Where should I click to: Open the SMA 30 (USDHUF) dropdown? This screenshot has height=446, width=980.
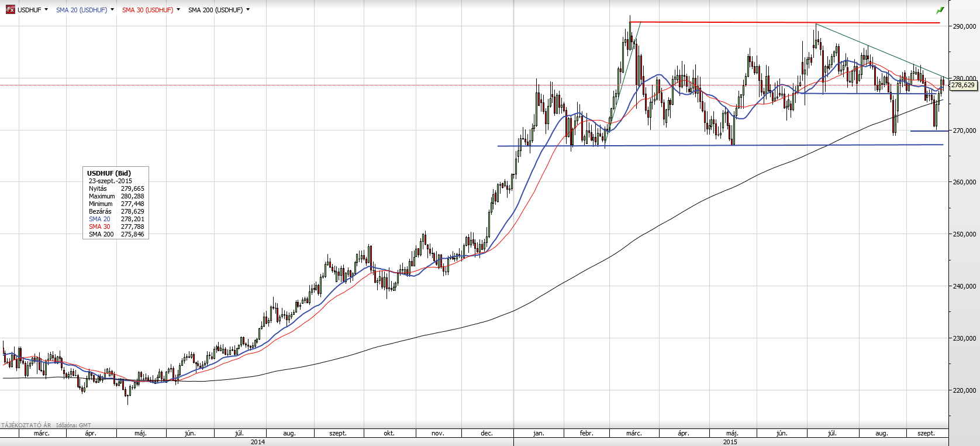point(178,9)
